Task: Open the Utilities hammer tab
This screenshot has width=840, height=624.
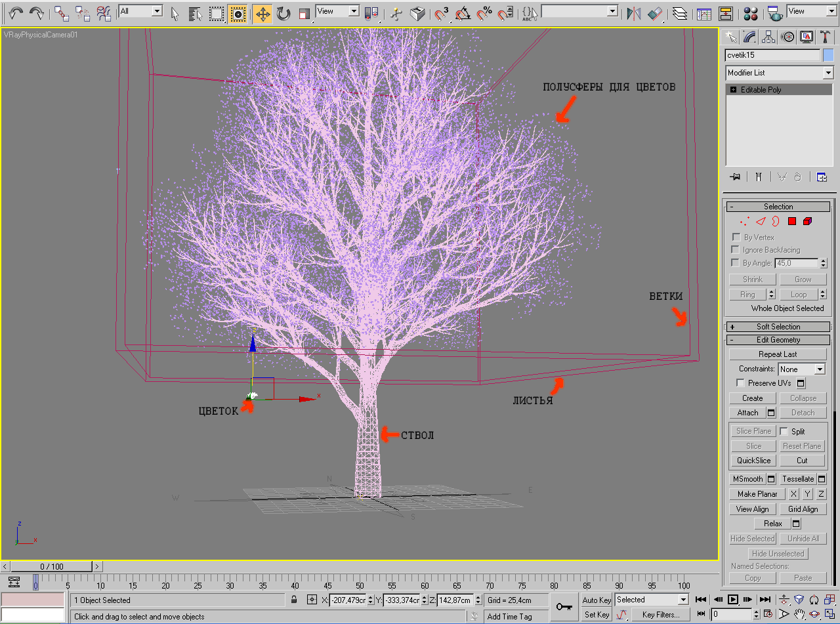Action: point(824,37)
